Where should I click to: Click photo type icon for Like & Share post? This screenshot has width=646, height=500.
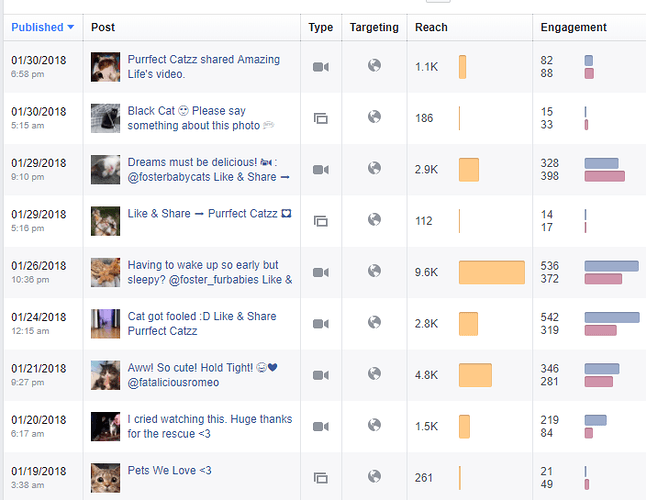pyautogui.click(x=320, y=221)
